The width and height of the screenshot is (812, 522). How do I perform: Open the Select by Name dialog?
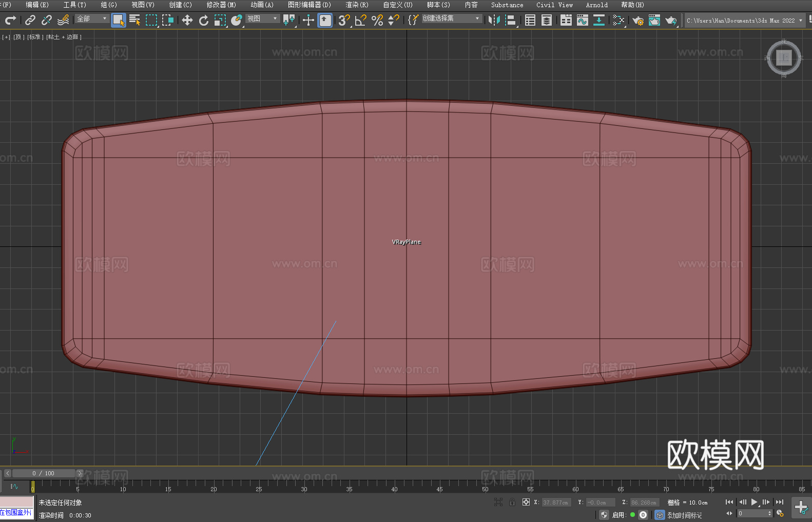pos(135,20)
